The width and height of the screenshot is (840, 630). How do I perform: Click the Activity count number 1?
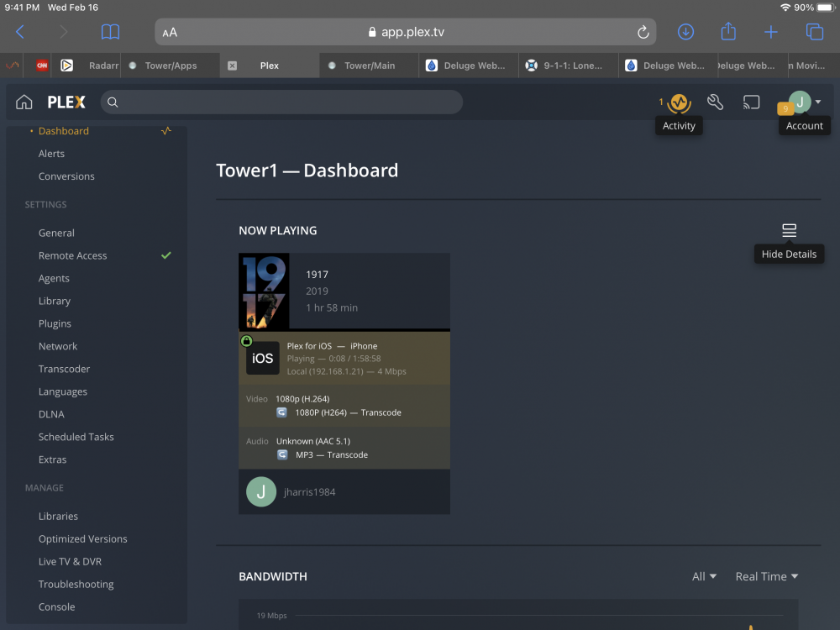coord(661,102)
